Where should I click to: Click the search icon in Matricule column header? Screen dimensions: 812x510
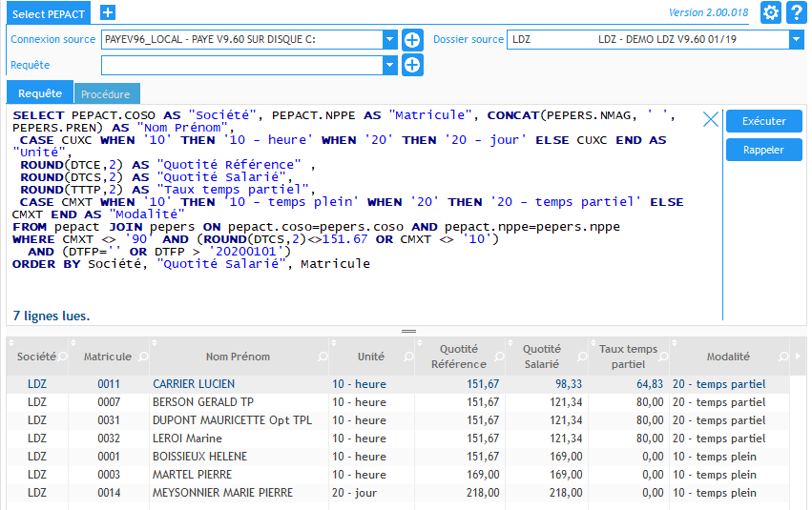(142, 357)
